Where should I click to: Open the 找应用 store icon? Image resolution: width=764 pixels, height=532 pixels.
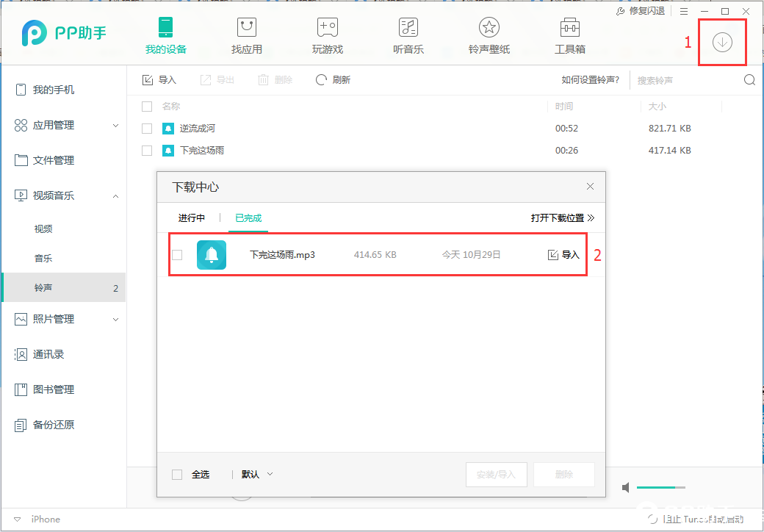[x=247, y=27]
